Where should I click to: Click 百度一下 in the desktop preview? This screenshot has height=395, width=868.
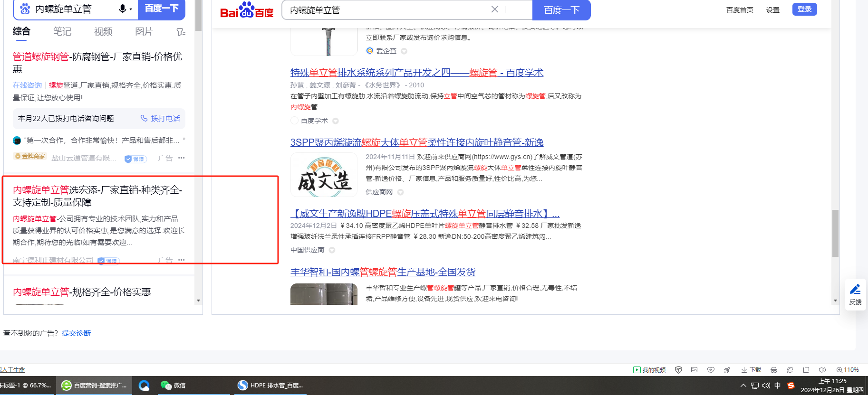(x=561, y=10)
